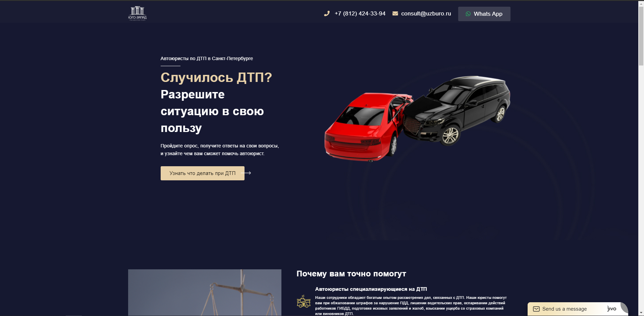Open the Send us a message chat
644x316 pixels.
tap(565, 309)
